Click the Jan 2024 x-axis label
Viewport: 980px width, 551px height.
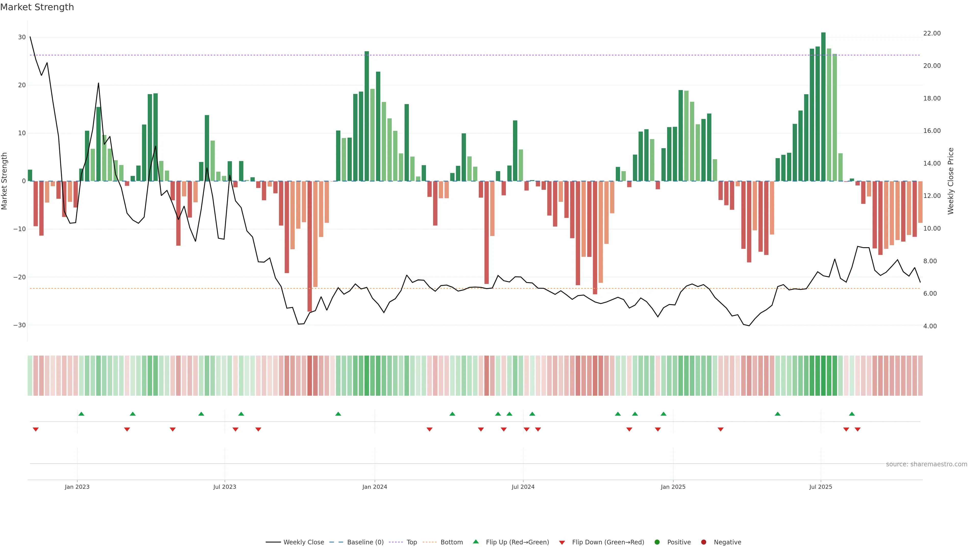pos(375,487)
